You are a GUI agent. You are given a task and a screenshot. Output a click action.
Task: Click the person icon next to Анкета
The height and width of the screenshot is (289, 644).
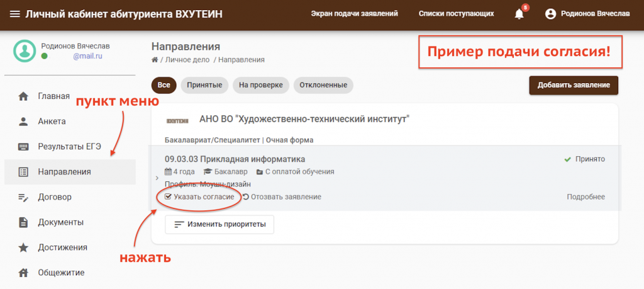click(24, 122)
